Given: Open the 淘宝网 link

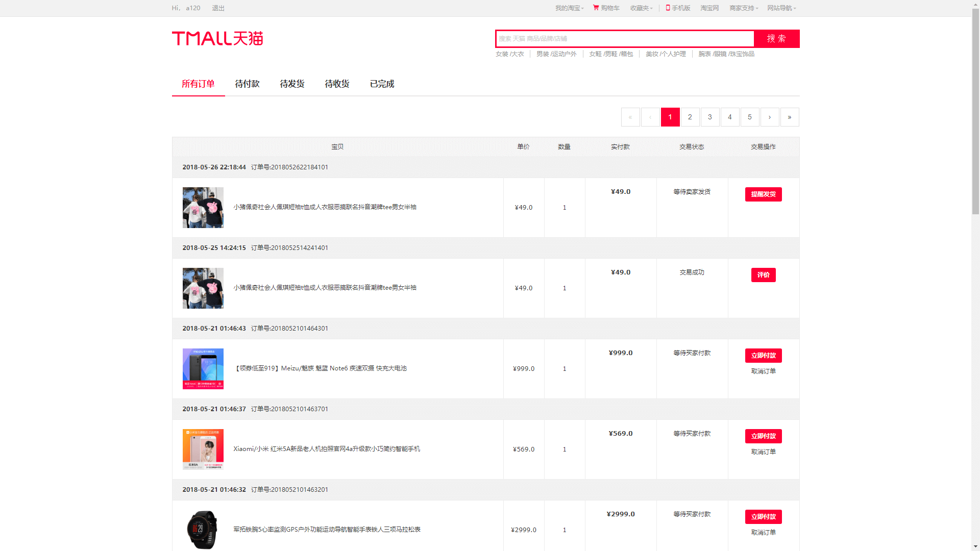Looking at the screenshot, I should click(709, 8).
